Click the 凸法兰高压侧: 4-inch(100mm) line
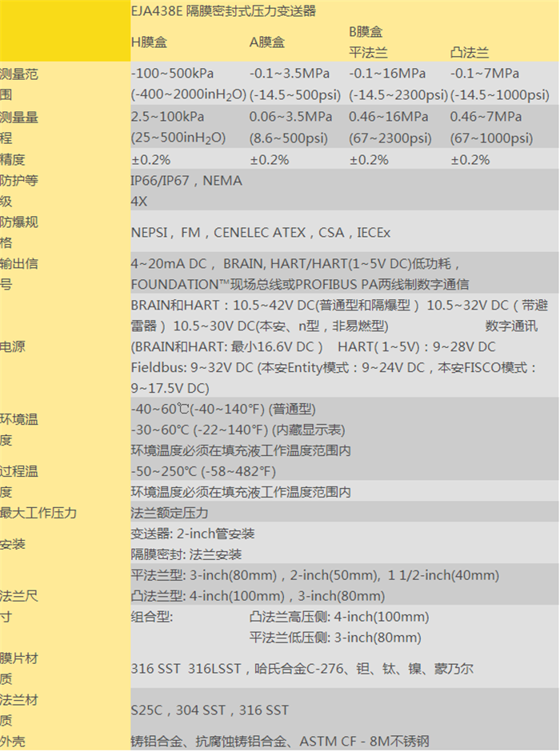This screenshot has width=560, height=752. (x=339, y=617)
